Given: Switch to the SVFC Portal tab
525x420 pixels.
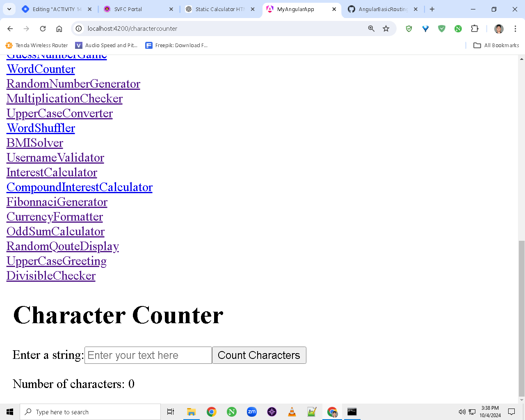Looking at the screenshot, I should tap(139, 9).
